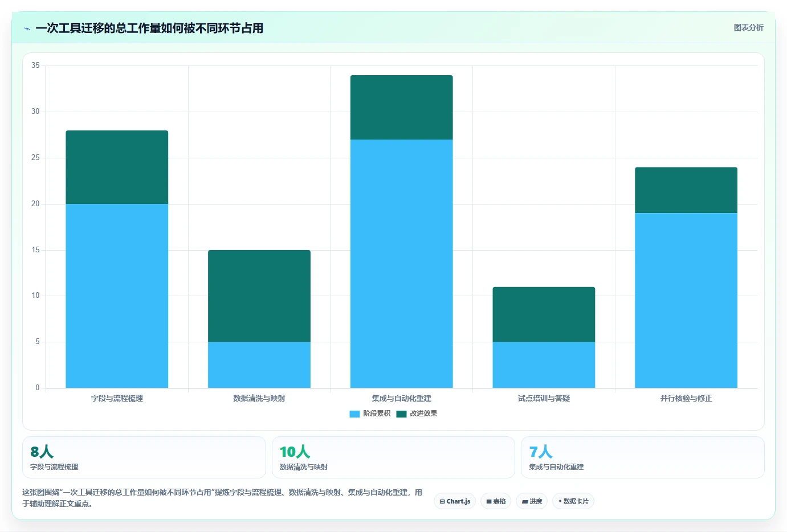Click the x-axis label 集成与自动化重建
This screenshot has height=532, width=787.
pos(402,399)
